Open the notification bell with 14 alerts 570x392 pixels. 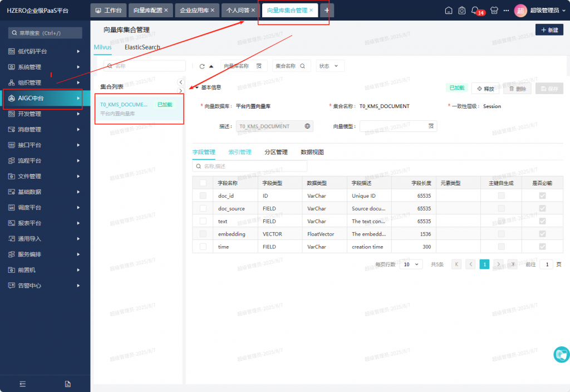475,11
